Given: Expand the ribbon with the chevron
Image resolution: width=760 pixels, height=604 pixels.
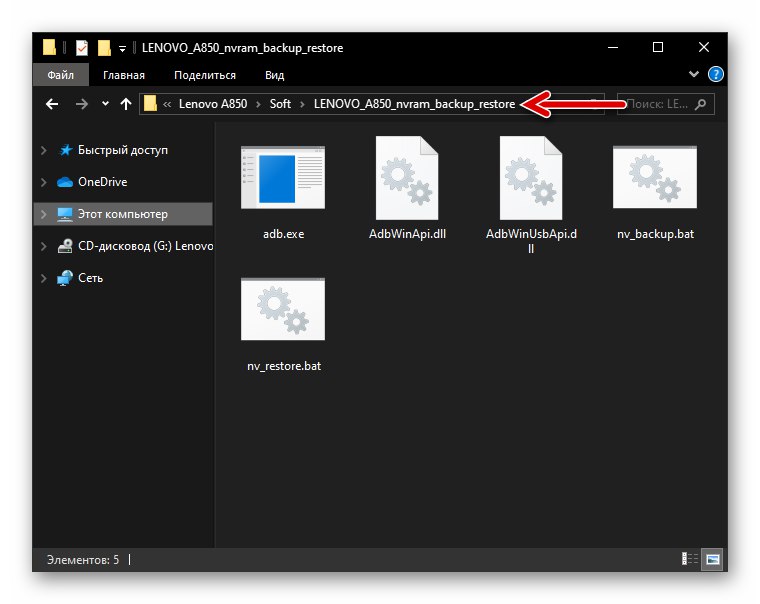Looking at the screenshot, I should coord(694,74).
